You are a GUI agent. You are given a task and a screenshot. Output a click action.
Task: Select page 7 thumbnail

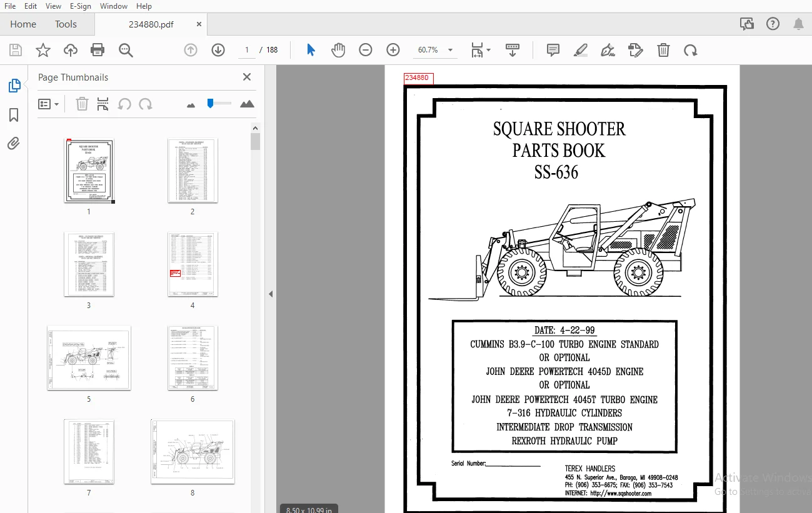[89, 451]
